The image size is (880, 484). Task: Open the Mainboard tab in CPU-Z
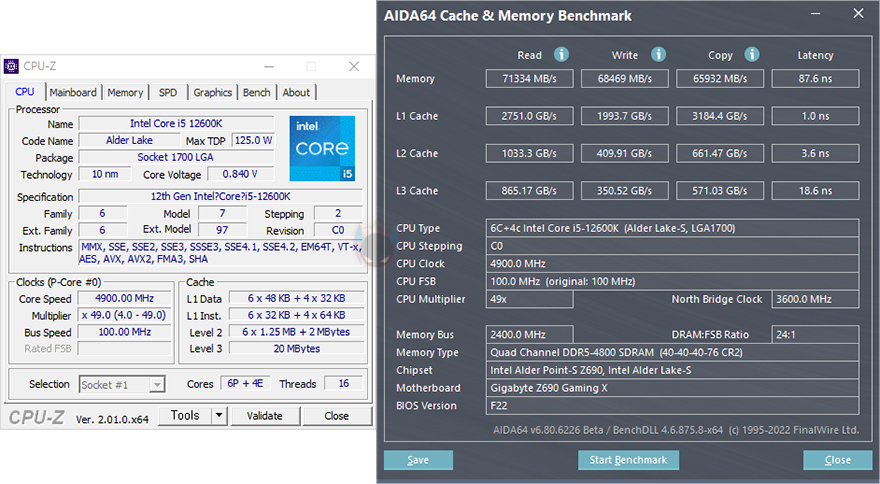73,93
